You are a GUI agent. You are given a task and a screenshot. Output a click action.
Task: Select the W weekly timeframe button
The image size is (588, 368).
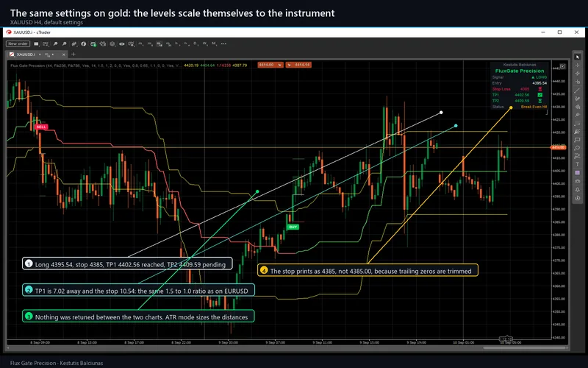click(x=205, y=44)
